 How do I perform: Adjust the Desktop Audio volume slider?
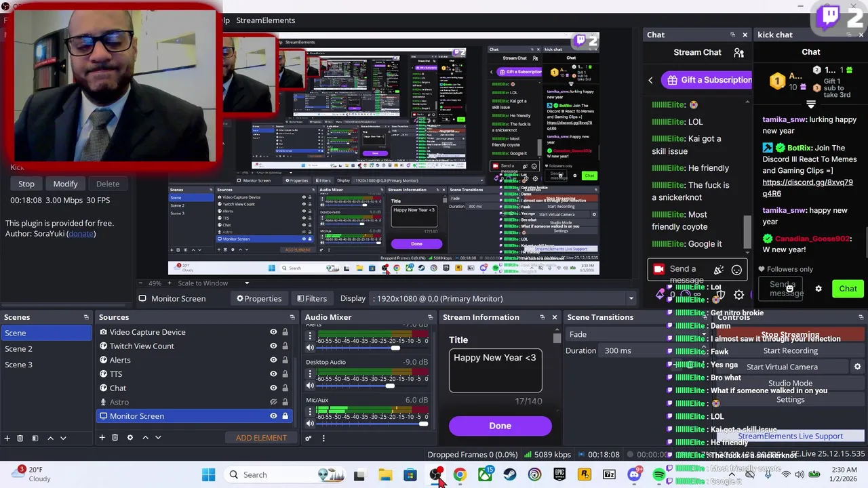(372, 386)
